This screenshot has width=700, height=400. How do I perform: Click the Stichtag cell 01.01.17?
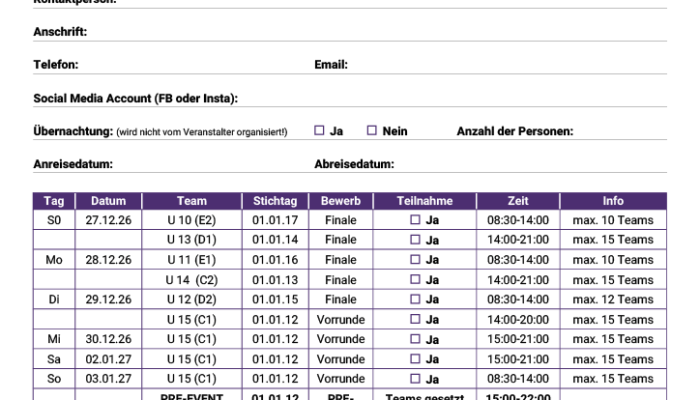pos(275,220)
